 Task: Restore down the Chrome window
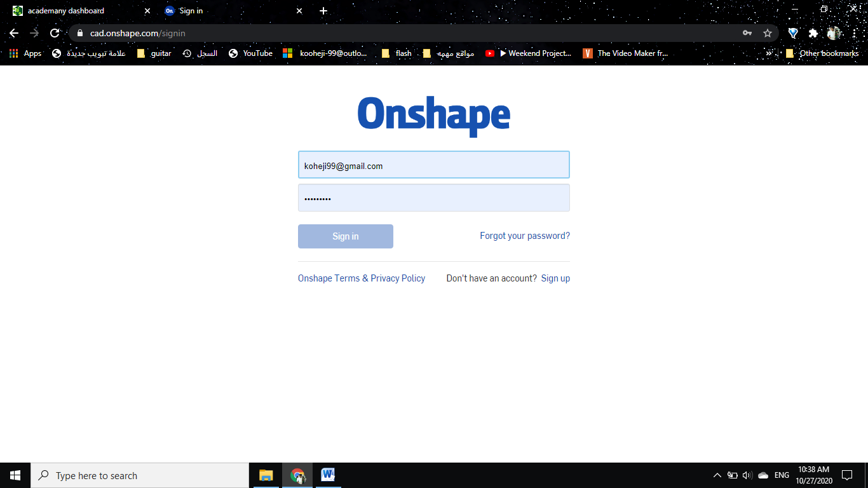tap(824, 10)
